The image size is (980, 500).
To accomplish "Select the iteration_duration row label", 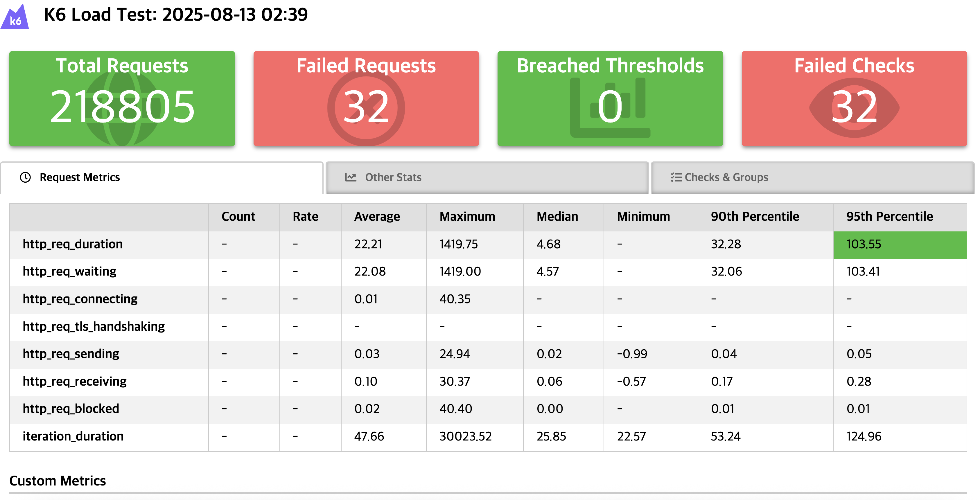I will pyautogui.click(x=73, y=436).
